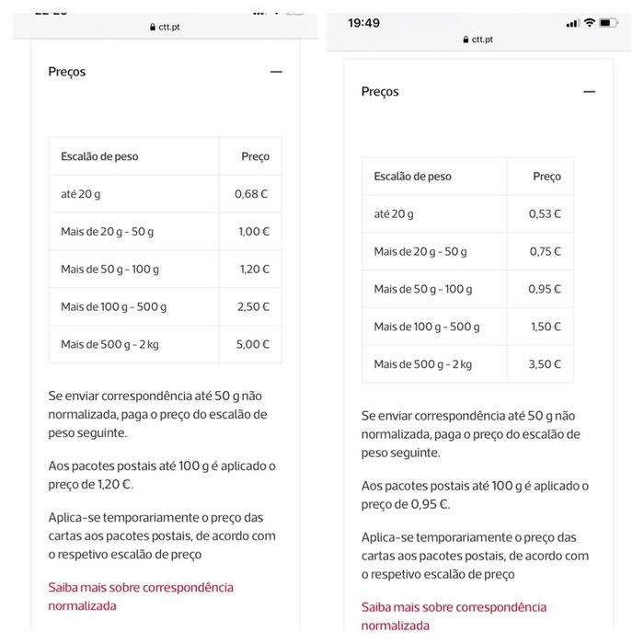
Task: Select the 0,53 € price cell
Action: [545, 213]
